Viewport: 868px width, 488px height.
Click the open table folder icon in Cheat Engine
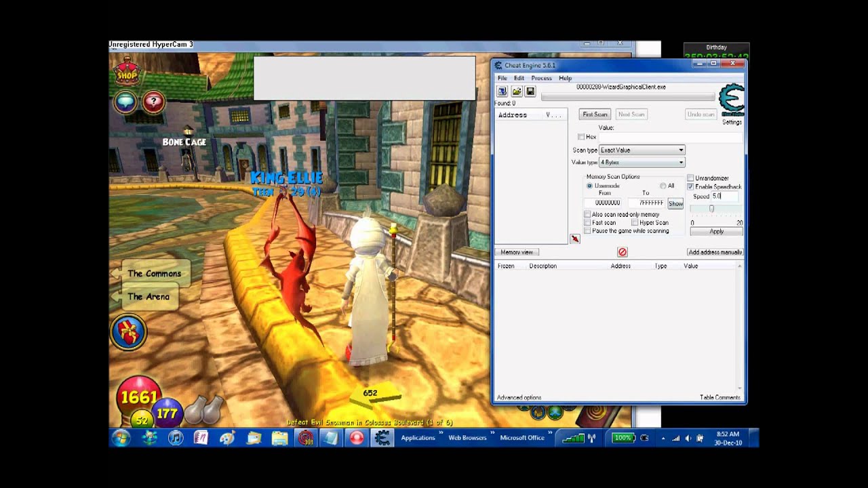(x=517, y=91)
